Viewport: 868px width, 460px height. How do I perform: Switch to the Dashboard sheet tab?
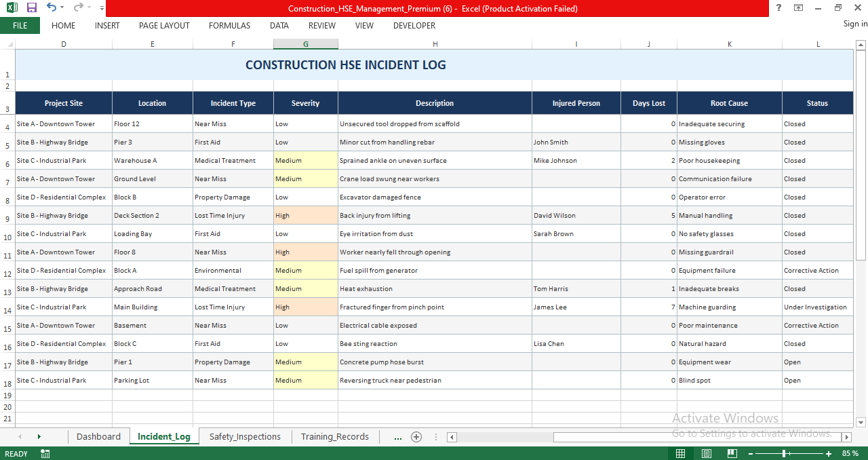[x=98, y=436]
